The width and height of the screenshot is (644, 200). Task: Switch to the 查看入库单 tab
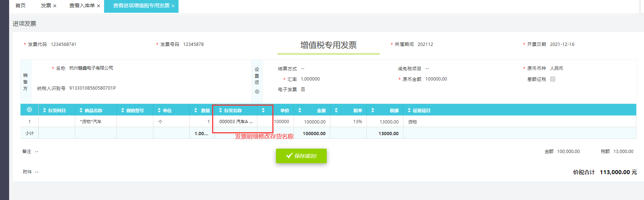pyautogui.click(x=82, y=5)
